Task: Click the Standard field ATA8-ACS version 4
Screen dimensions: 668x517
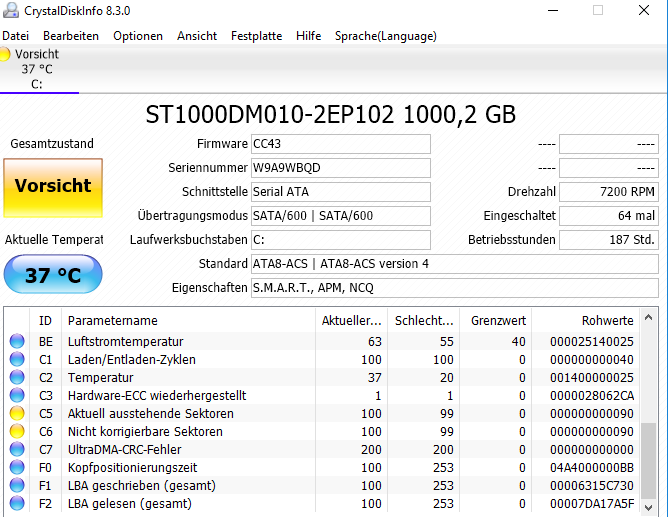Action: (455, 264)
